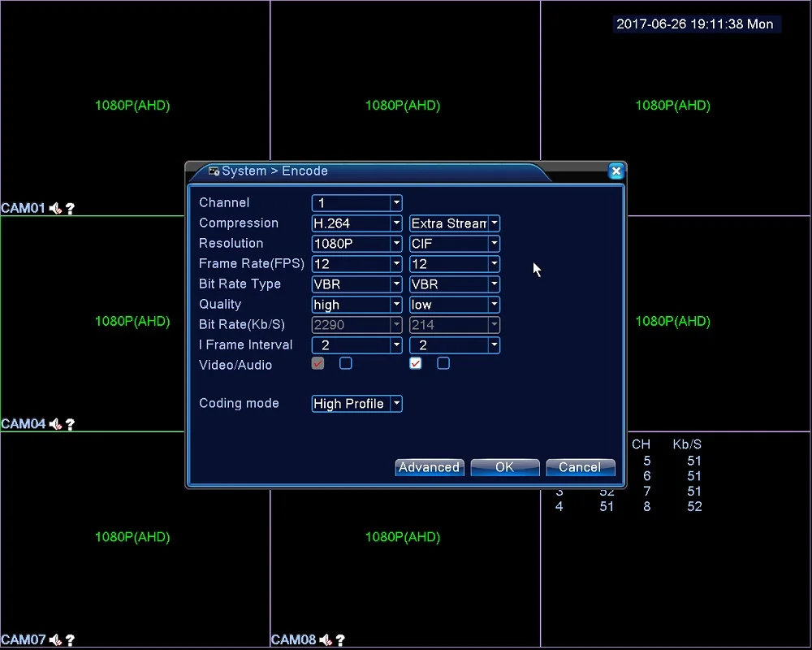Confirm settings with OK button

[x=505, y=467]
